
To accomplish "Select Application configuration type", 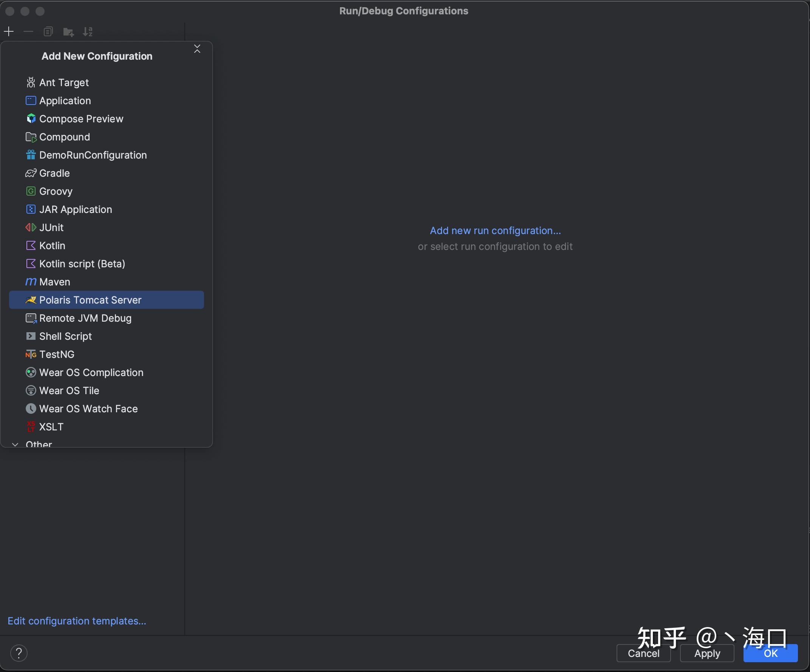I will point(65,100).
